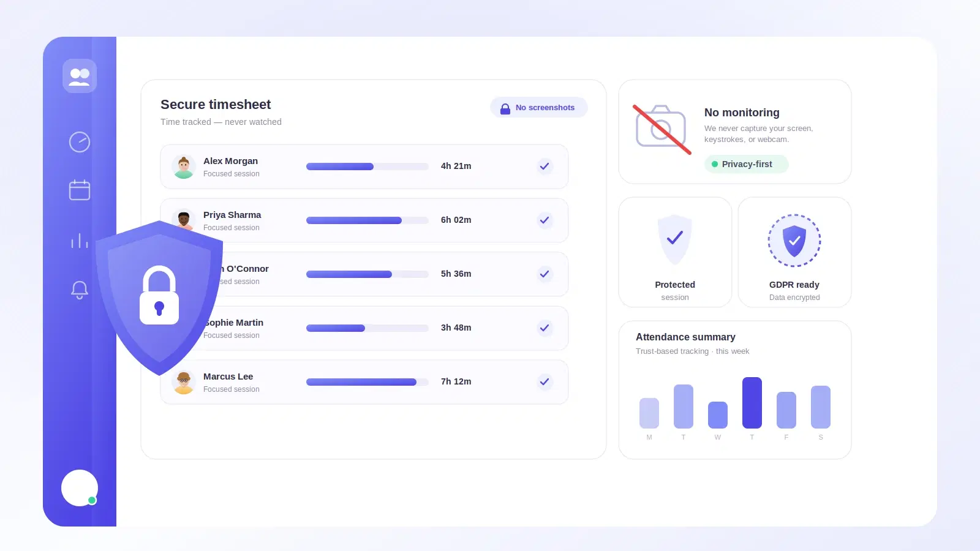This screenshot has height=551, width=980.
Task: Click Priya Sharma's avatar
Action: [x=184, y=220]
